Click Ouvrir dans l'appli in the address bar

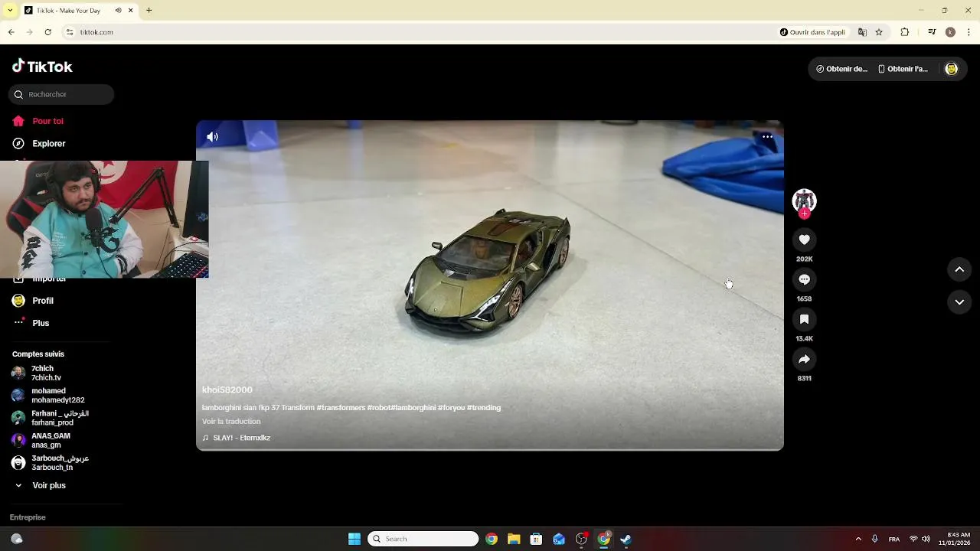812,32
